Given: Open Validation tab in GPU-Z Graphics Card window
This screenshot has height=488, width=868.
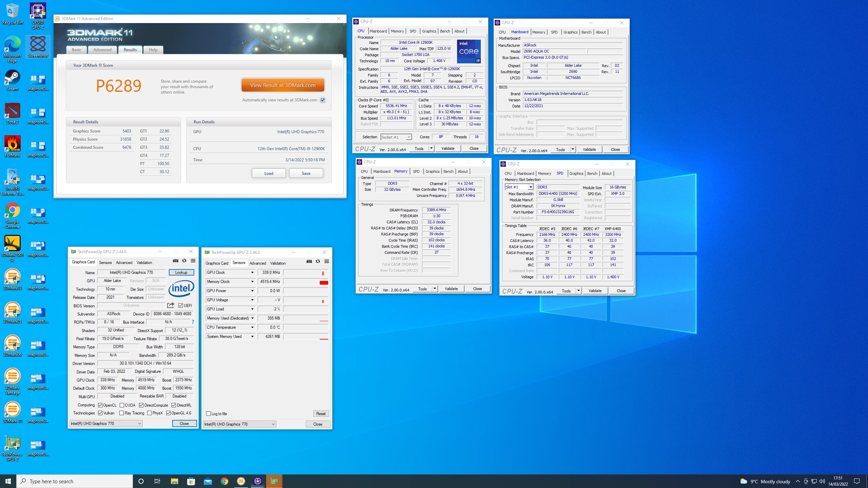Looking at the screenshot, I should point(144,263).
